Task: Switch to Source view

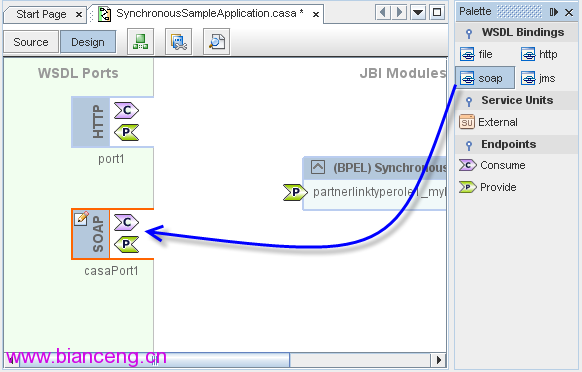Action: coord(31,42)
